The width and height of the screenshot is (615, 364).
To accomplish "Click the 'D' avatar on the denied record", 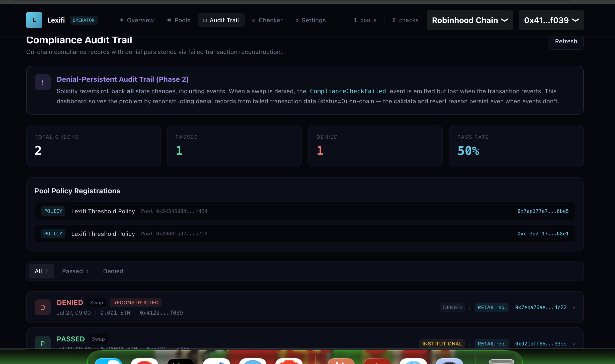I will (43, 307).
